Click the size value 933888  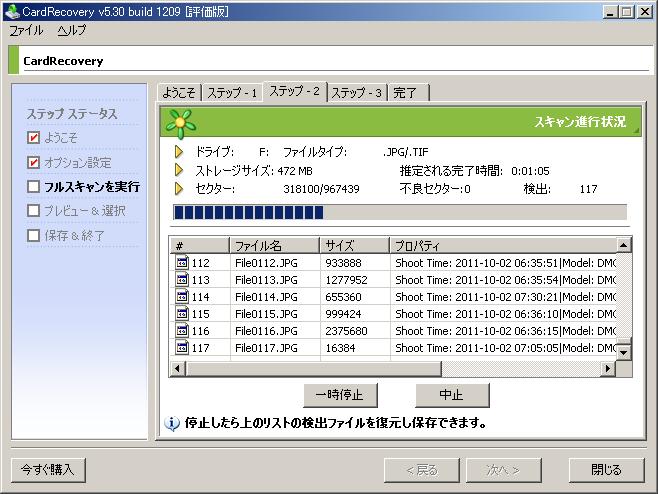[x=343, y=263]
